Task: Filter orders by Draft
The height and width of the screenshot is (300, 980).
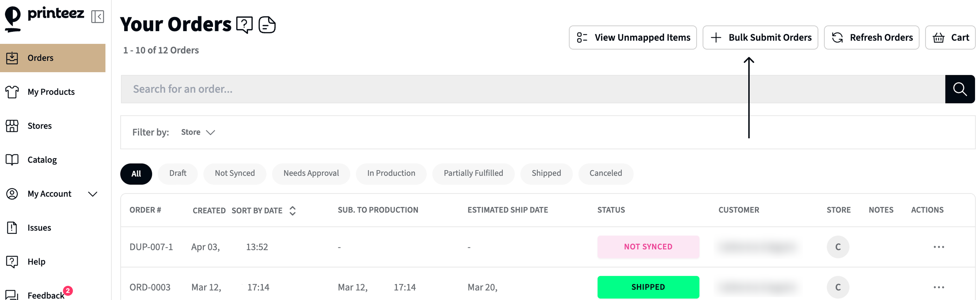Action: (x=178, y=173)
